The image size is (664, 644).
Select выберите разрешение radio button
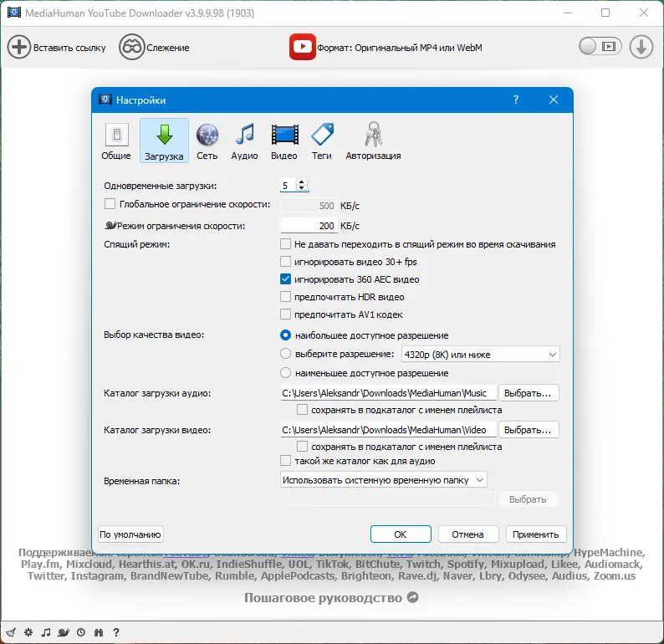click(286, 354)
